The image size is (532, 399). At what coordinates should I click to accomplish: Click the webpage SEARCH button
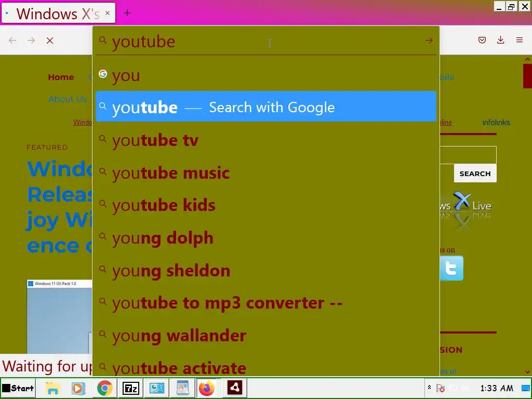475,174
